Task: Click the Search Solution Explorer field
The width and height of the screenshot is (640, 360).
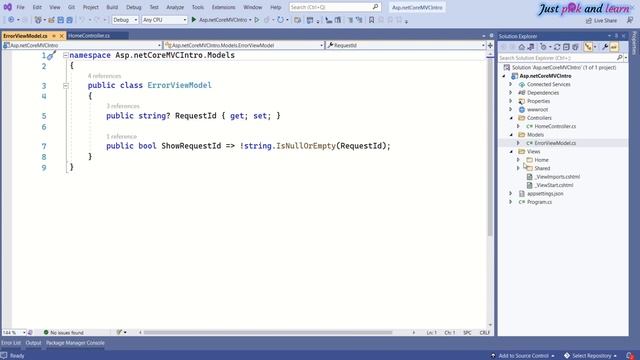Action: pyautogui.click(x=558, y=58)
